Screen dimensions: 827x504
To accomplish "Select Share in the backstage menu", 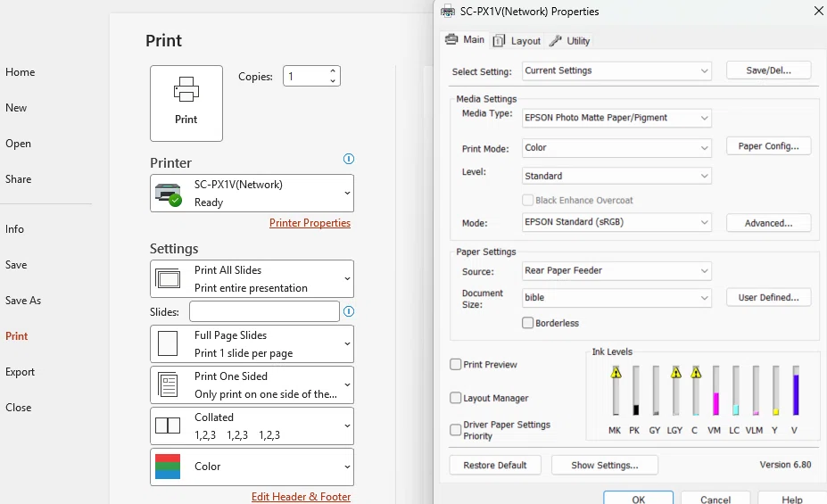I will [x=18, y=179].
